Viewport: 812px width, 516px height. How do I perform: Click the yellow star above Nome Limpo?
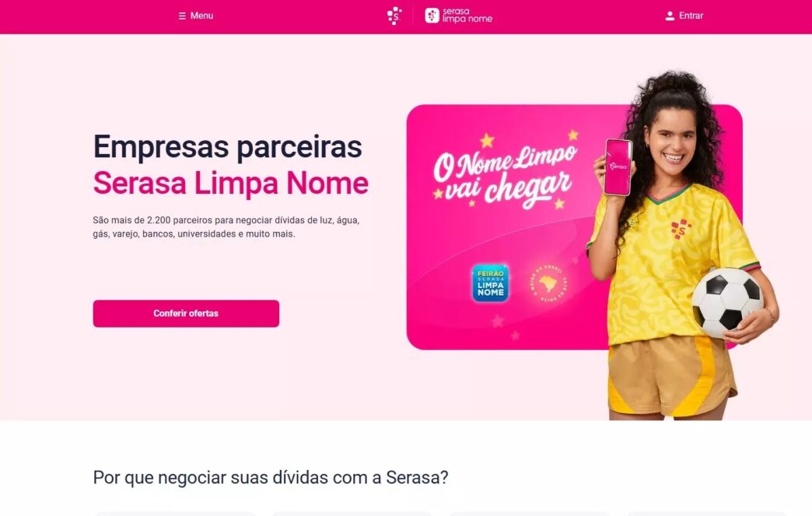click(487, 140)
